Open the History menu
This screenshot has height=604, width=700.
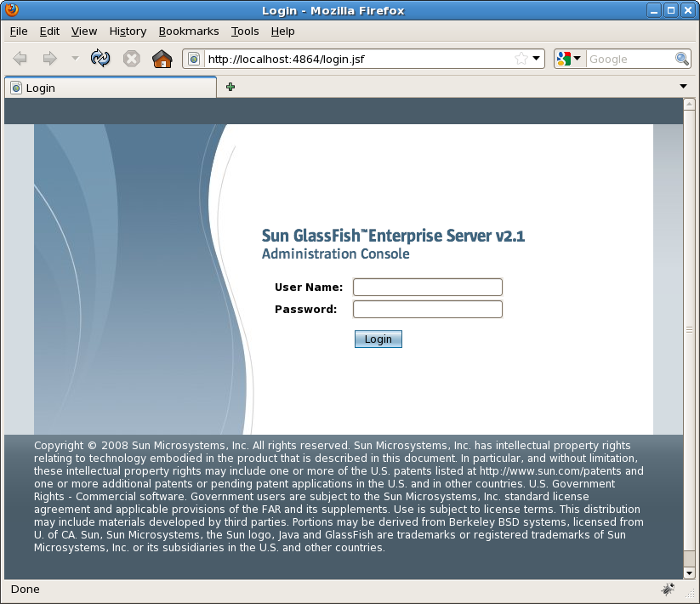128,31
